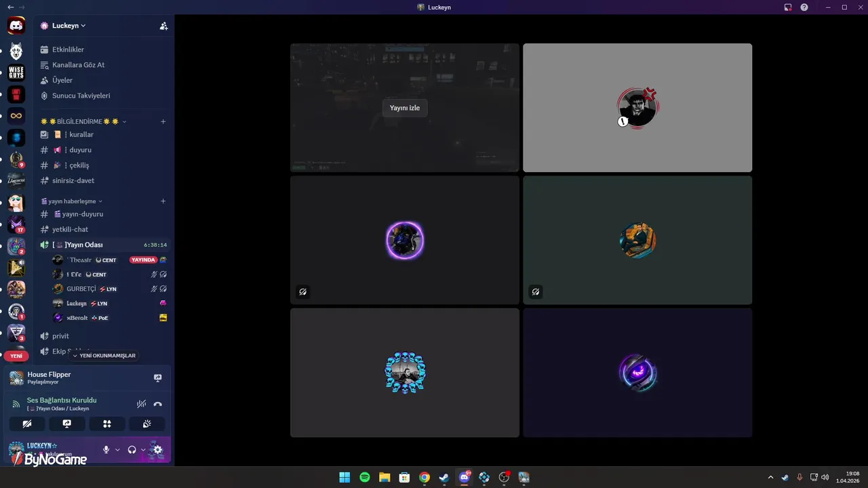
Task: Open the Discord inbox icon in title bar
Action: tap(788, 7)
